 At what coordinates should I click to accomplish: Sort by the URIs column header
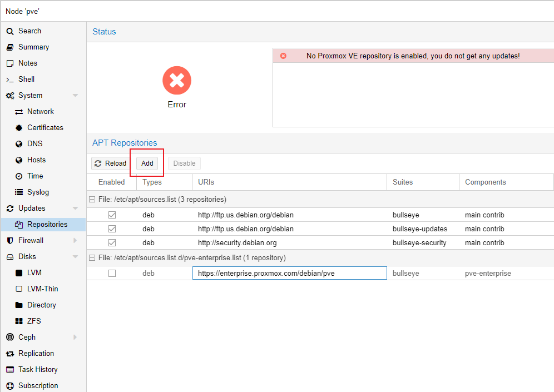[x=290, y=182]
